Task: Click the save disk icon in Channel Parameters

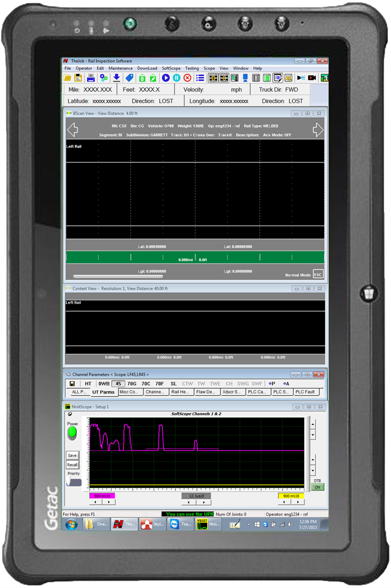Action: point(72,384)
